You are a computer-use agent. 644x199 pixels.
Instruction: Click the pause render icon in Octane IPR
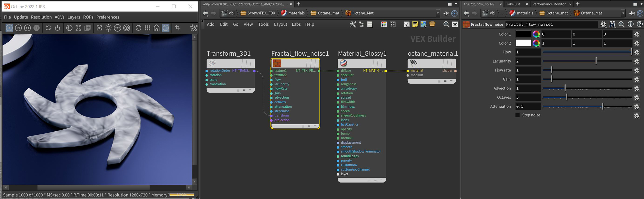tap(36, 28)
